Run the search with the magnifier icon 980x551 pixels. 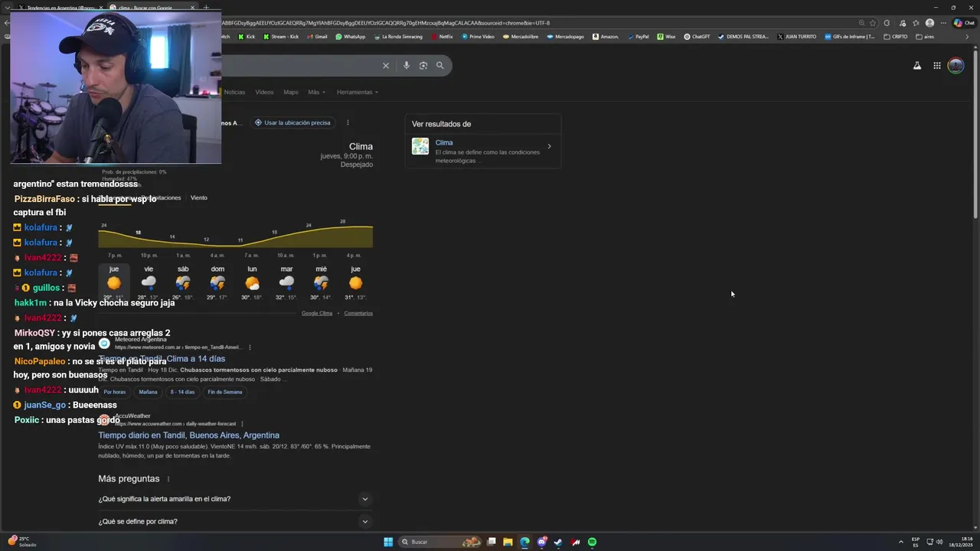pos(440,66)
